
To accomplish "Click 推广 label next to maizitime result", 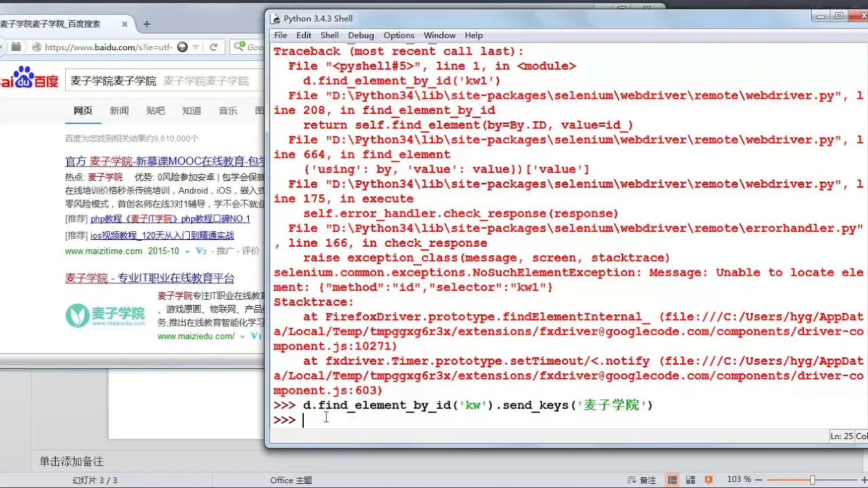I will 225,251.
